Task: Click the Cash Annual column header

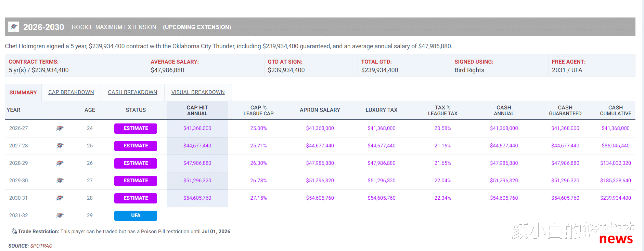Action: click(504, 110)
